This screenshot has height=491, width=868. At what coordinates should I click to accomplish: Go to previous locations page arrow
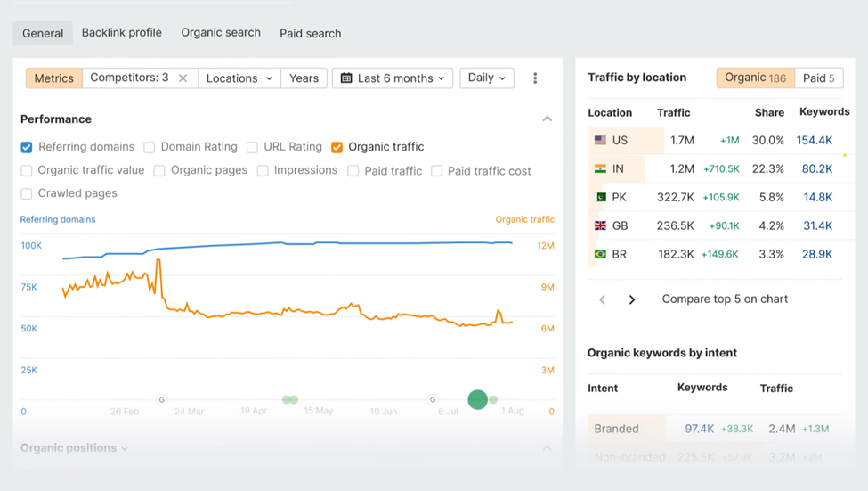click(603, 299)
